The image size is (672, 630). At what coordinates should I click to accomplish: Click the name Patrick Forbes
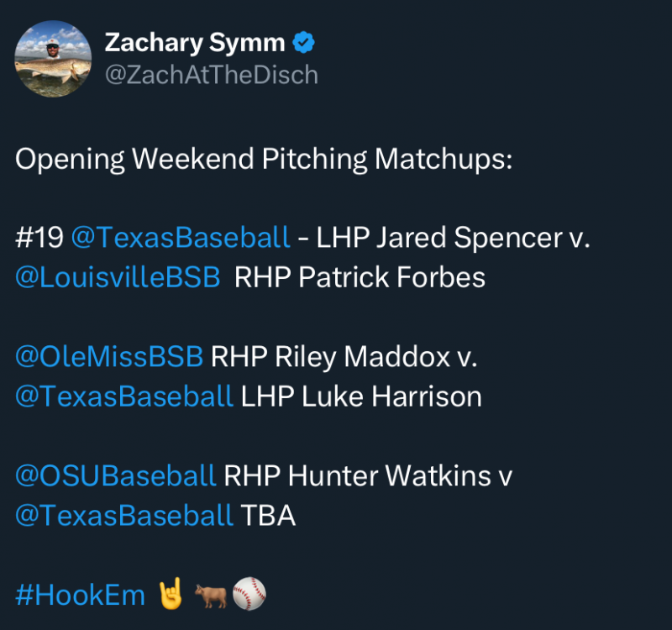coord(392,277)
